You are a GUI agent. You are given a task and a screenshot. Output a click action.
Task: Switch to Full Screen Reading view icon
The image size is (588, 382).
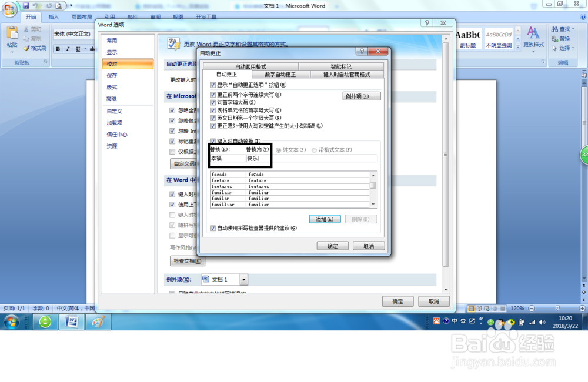(x=479, y=309)
